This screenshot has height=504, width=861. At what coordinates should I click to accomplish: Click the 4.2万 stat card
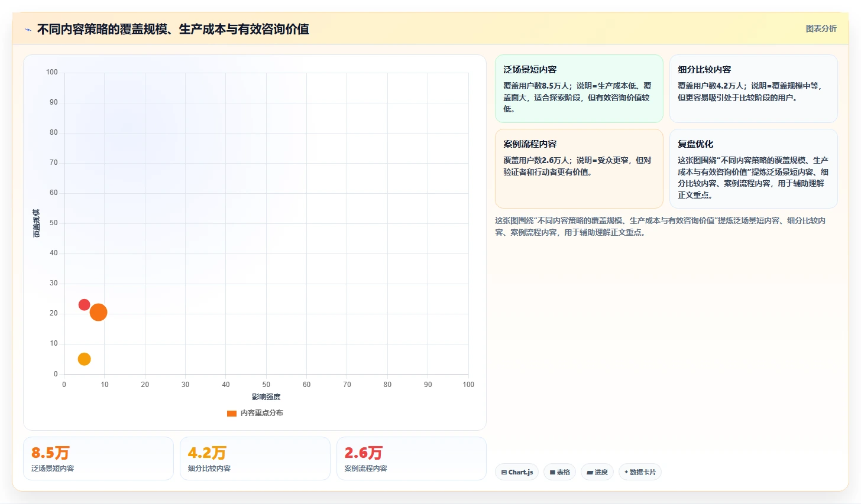(x=255, y=459)
